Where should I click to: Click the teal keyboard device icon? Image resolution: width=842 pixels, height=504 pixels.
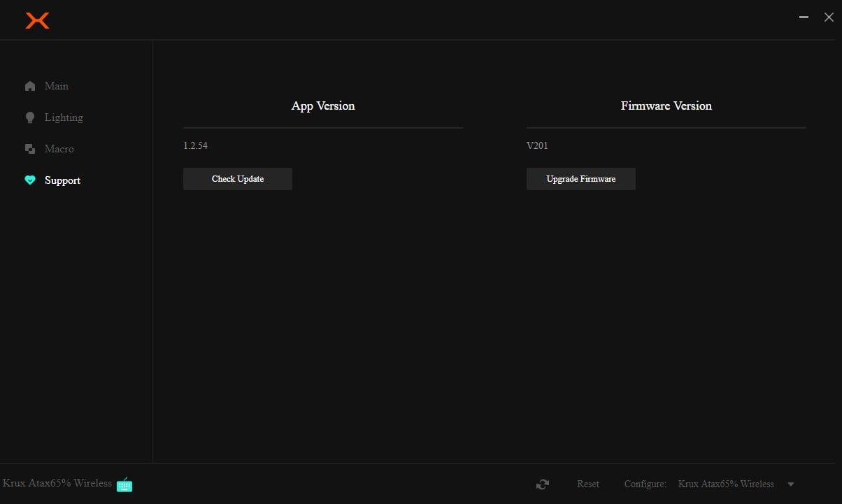coord(124,484)
